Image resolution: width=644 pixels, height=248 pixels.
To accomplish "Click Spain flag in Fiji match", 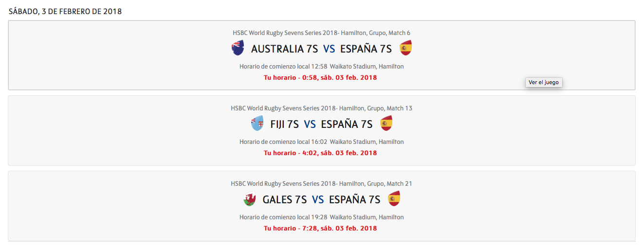I will click(386, 124).
